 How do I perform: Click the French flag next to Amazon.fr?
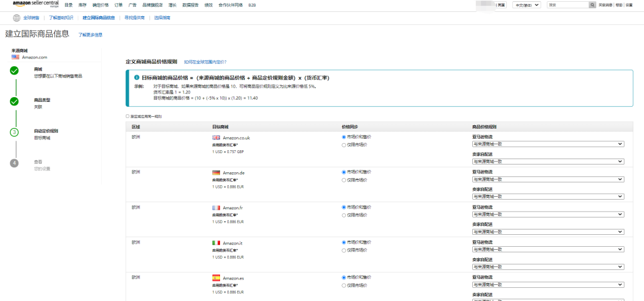(x=216, y=208)
